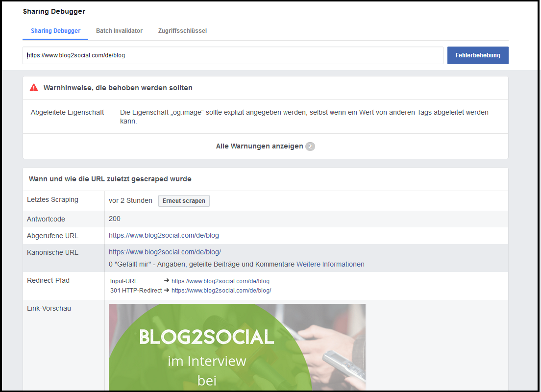
Task: Click 'Wann und wie die URL zuletzt gescraped wurde'
Action: (x=110, y=179)
